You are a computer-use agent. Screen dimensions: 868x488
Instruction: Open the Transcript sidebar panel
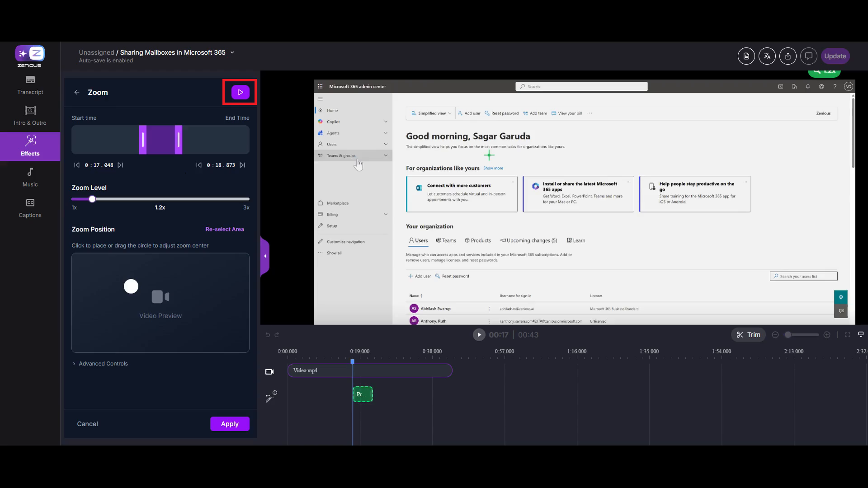coord(30,85)
